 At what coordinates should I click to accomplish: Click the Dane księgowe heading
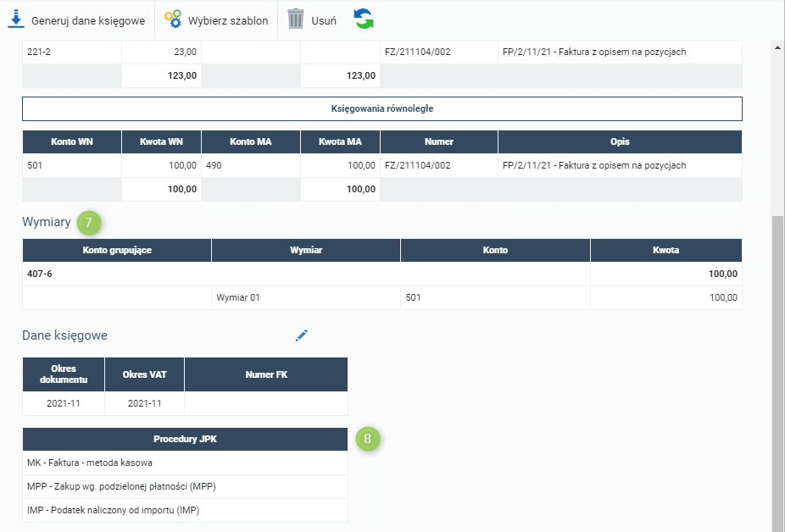(x=64, y=335)
